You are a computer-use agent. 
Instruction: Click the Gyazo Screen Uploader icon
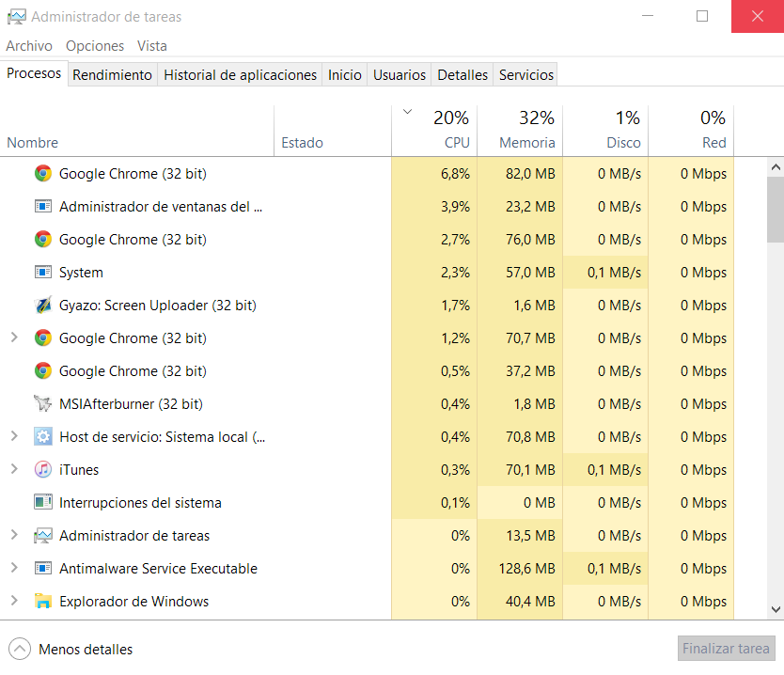[43, 305]
